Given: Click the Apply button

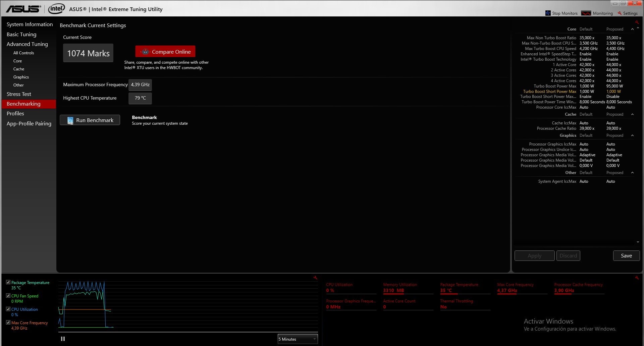Looking at the screenshot, I should tap(534, 255).
